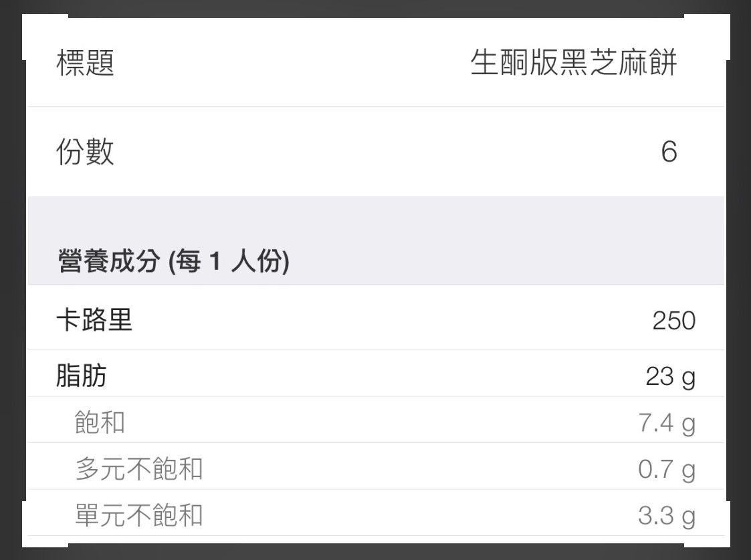Click the 營養成分 (每 1 人份) section header
751x560 pixels.
[173, 262]
